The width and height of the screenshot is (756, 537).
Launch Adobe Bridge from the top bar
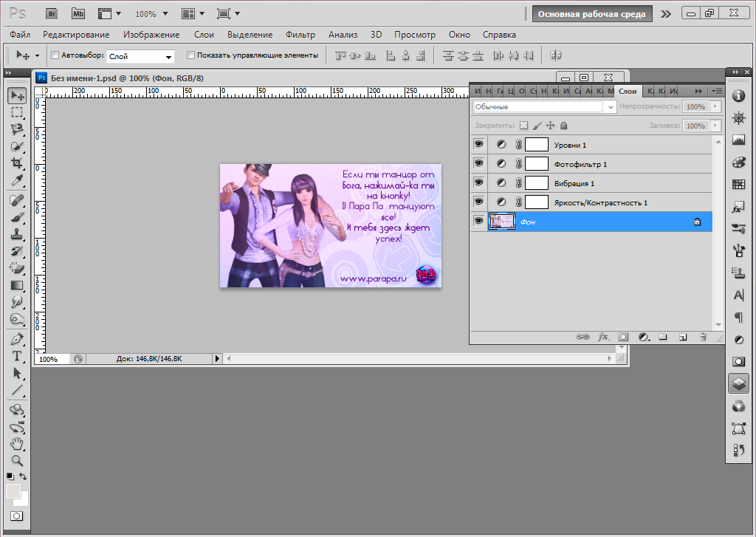(x=52, y=13)
